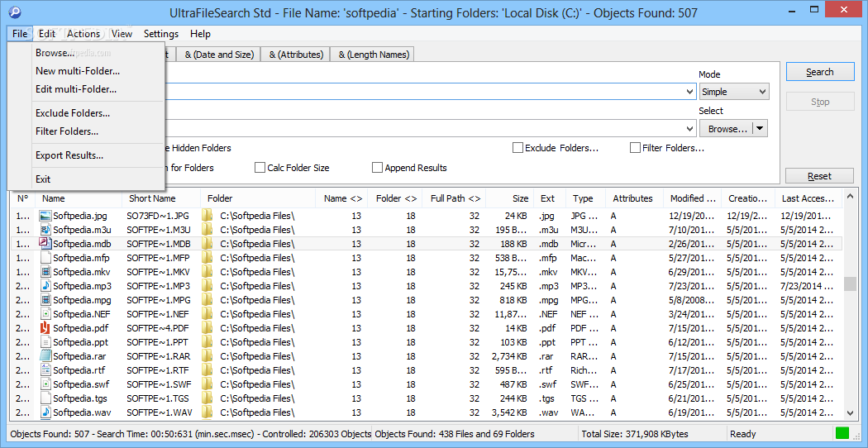Enable the Exclude Folders checkbox

click(x=517, y=148)
